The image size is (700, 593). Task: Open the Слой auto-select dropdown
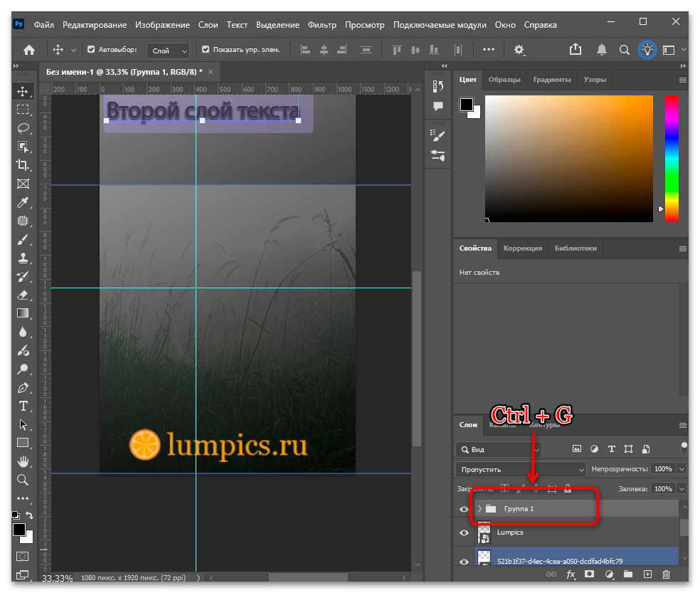[x=169, y=51]
